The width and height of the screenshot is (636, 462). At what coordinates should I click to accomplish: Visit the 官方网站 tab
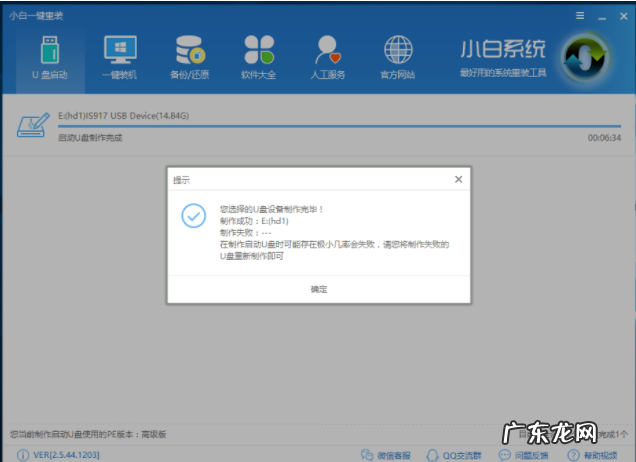[x=398, y=58]
